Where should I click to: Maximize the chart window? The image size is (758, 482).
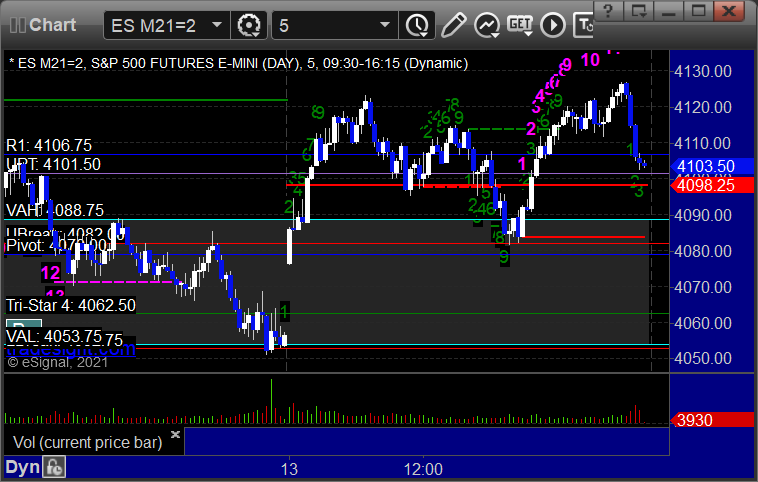698,11
